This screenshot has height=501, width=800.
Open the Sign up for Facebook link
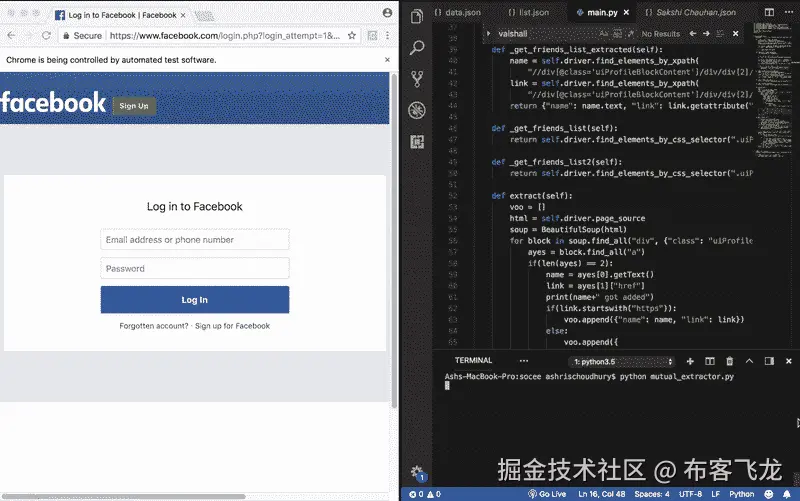coord(232,326)
